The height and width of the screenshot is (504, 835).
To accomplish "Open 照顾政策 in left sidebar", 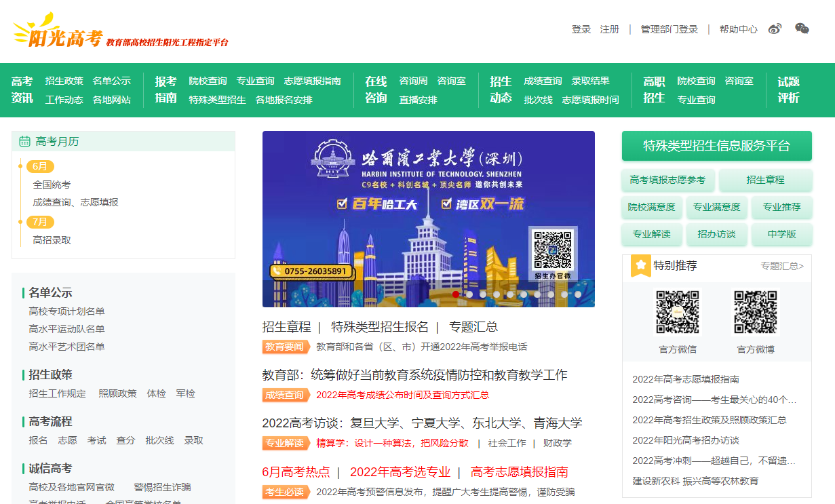I will click(117, 393).
